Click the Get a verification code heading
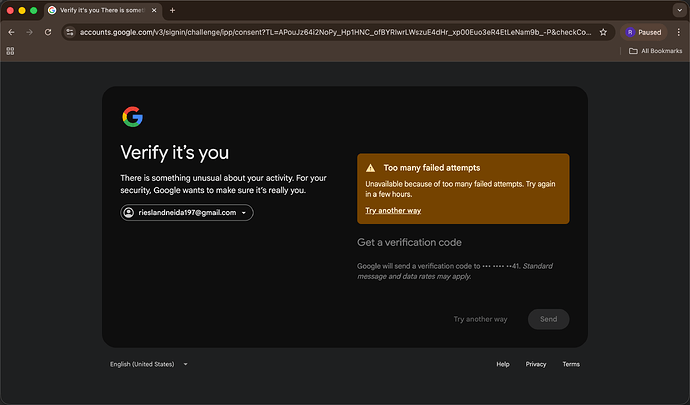Viewport: 690px width, 405px height. [409, 243]
